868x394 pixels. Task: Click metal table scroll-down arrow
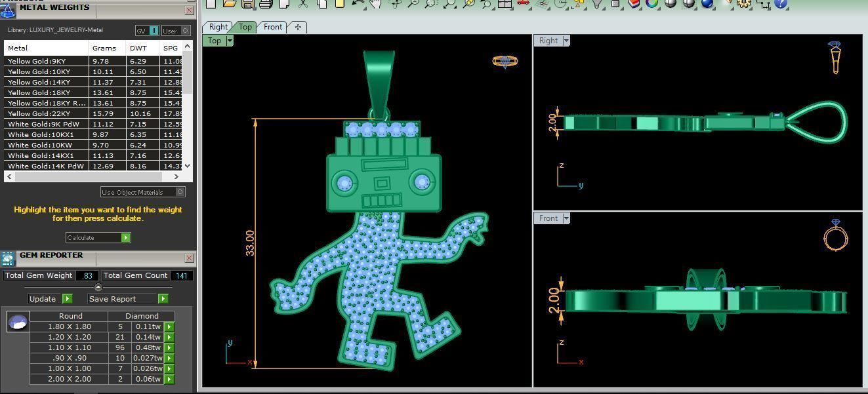click(187, 166)
